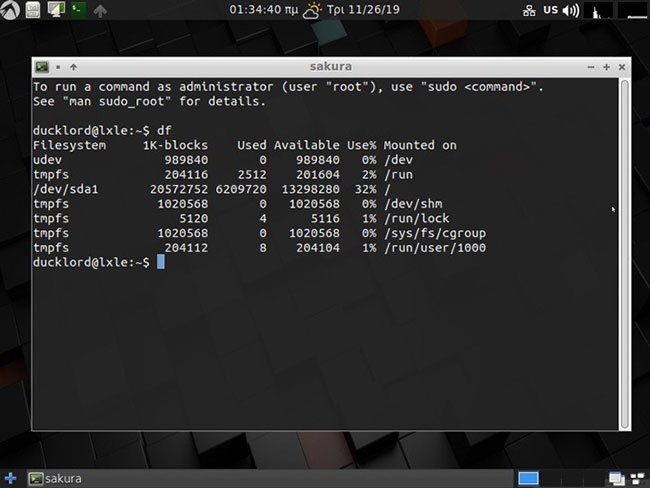Click the bottom-right desktop layout icon
Screen dimensions: 650x488
637,479
